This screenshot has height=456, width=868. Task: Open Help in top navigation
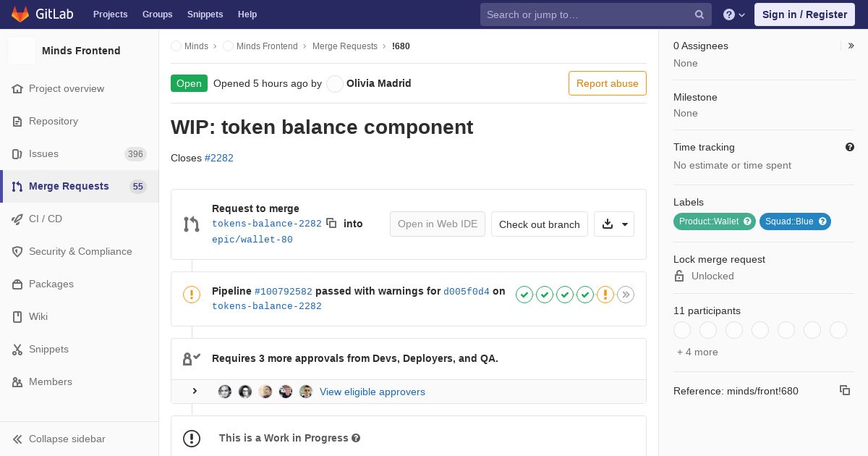247,14
